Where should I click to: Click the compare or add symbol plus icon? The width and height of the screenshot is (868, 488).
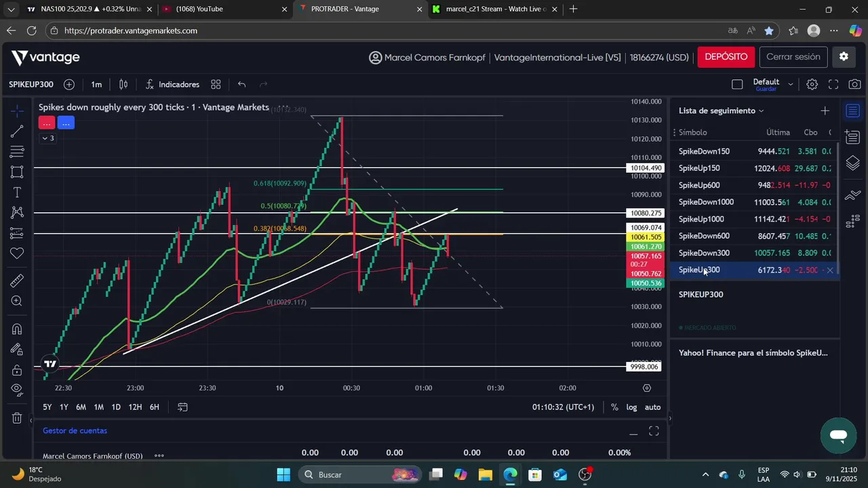(x=69, y=85)
